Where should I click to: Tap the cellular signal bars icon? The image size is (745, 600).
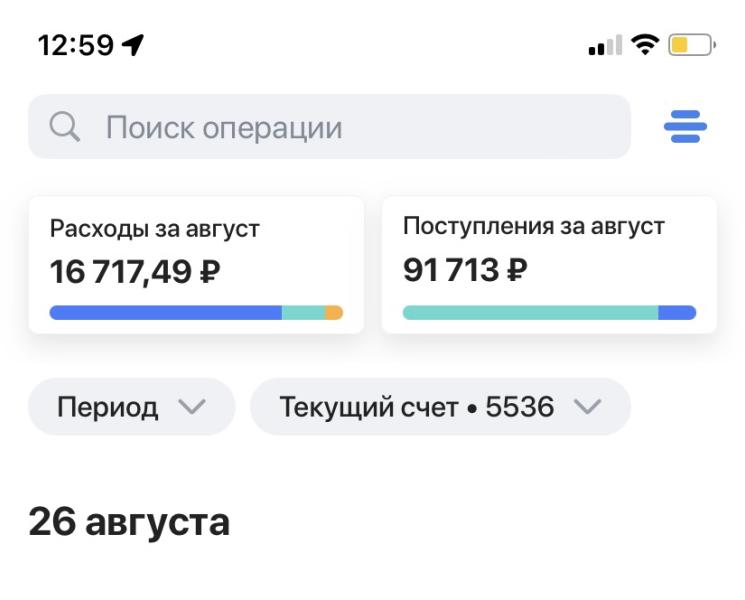tap(605, 45)
